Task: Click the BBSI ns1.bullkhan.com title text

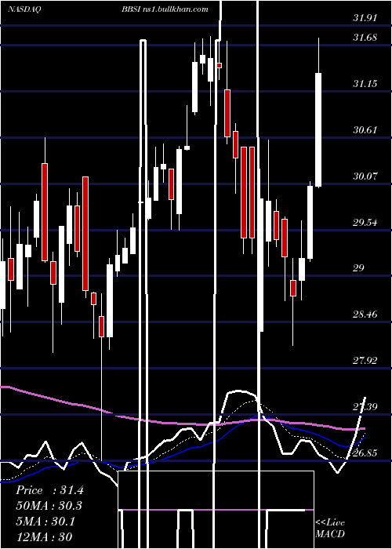Action: [x=165, y=9]
